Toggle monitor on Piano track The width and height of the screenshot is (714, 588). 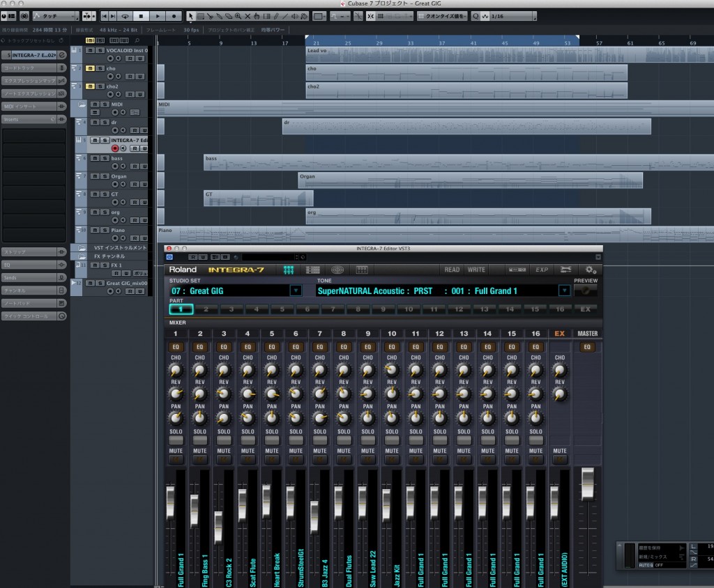coord(123,238)
